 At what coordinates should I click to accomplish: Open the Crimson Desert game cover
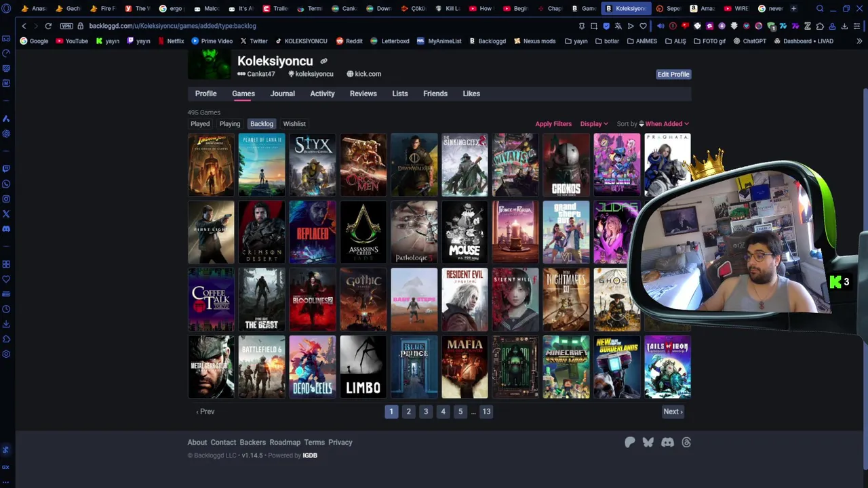pos(262,232)
